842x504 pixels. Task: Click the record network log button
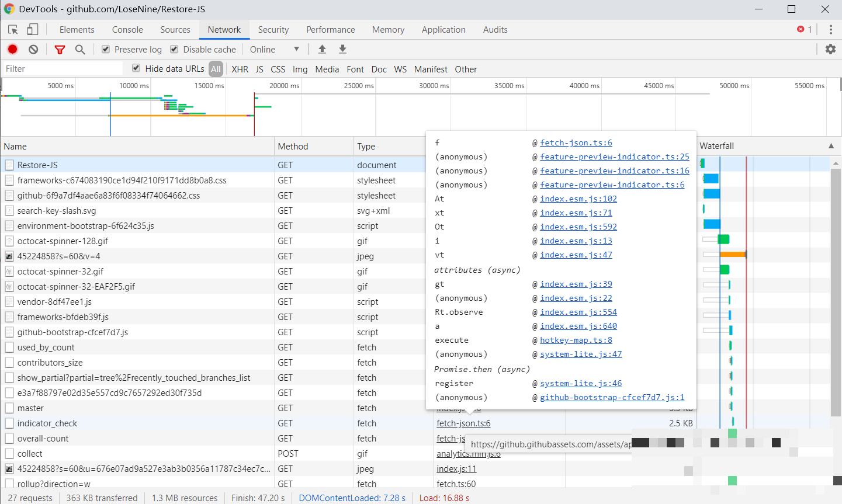[x=12, y=50]
